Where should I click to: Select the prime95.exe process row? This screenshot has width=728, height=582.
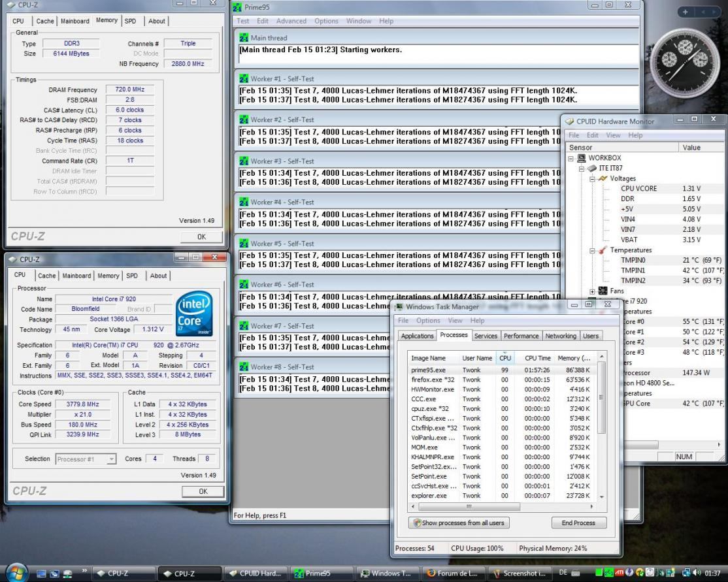click(501, 370)
